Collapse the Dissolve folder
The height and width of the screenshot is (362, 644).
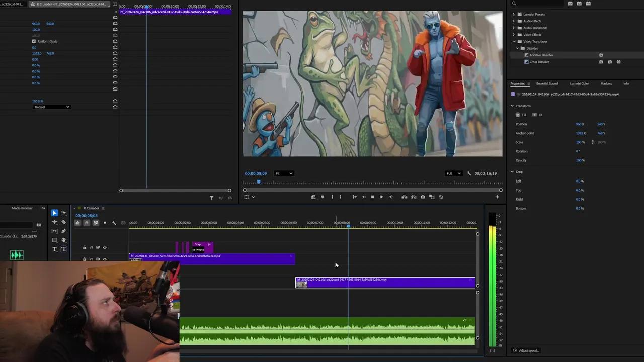tap(518, 48)
